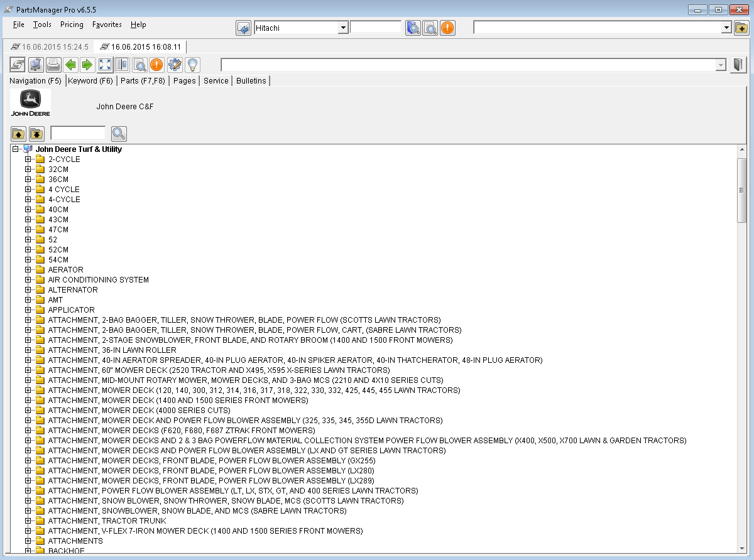The height and width of the screenshot is (560, 754).
Task: Click magnifier search icon beside tree filter
Action: pos(119,134)
